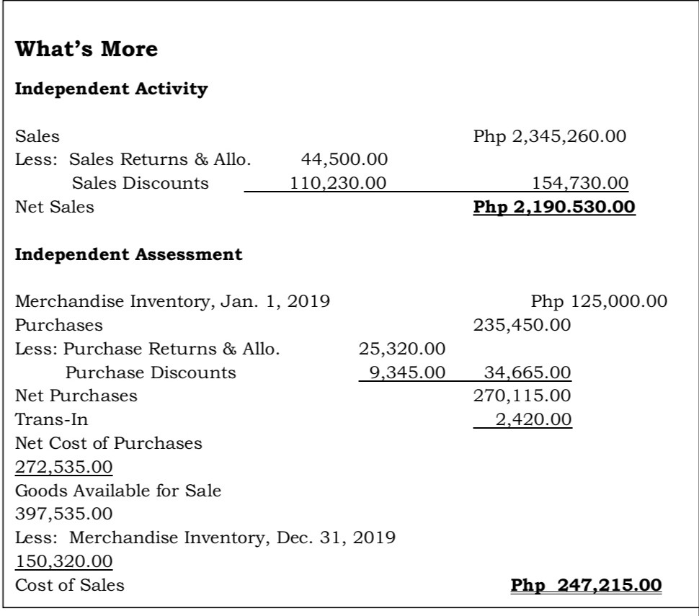Click the Purchase Discounts amount 9,345.00

click(x=407, y=372)
